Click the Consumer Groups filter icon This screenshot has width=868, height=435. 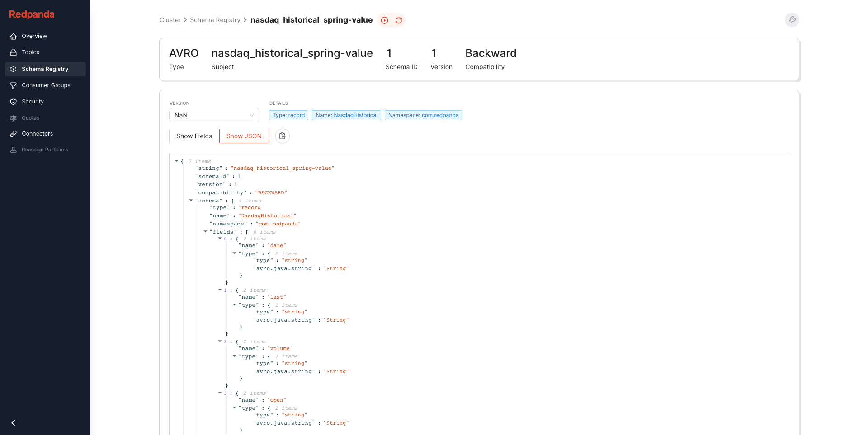pos(14,85)
